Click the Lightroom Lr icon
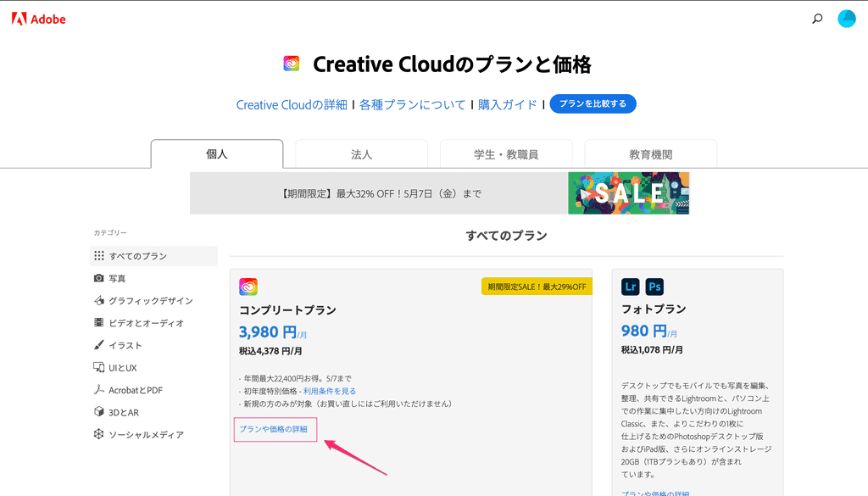 [630, 287]
